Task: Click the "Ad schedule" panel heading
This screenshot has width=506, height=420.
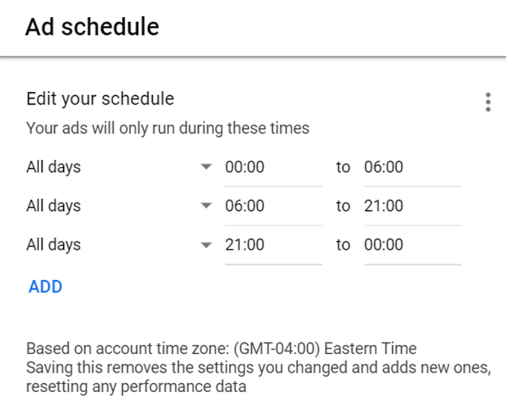Action: pyautogui.click(x=92, y=27)
